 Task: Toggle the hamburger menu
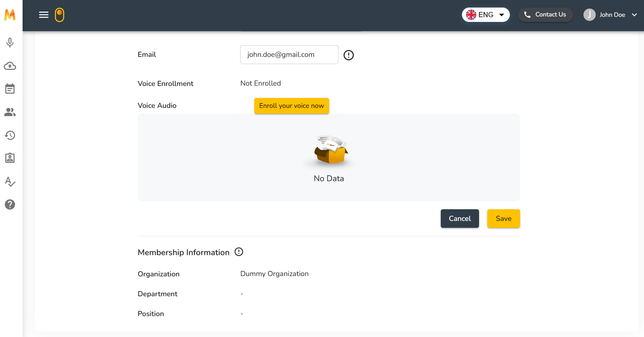(x=44, y=15)
